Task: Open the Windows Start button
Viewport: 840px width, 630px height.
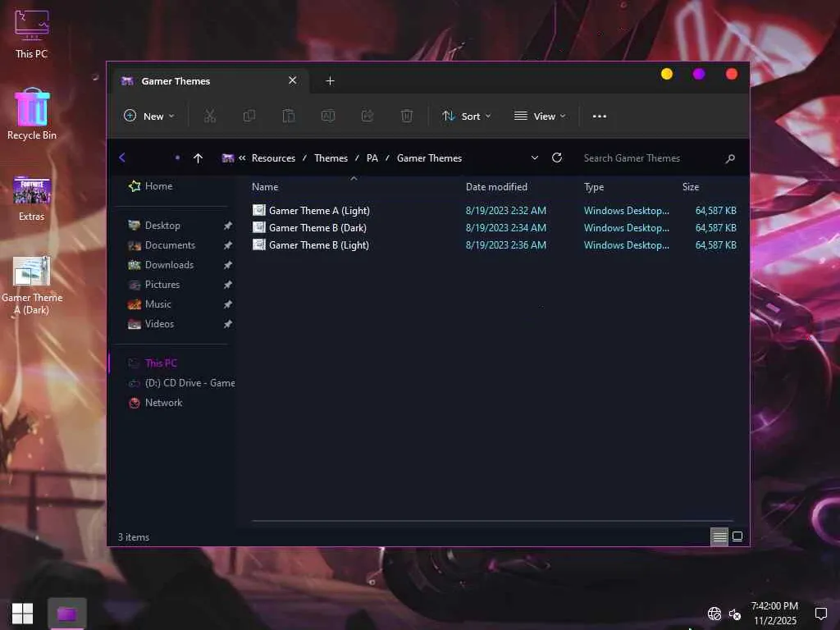Action: coord(22,614)
